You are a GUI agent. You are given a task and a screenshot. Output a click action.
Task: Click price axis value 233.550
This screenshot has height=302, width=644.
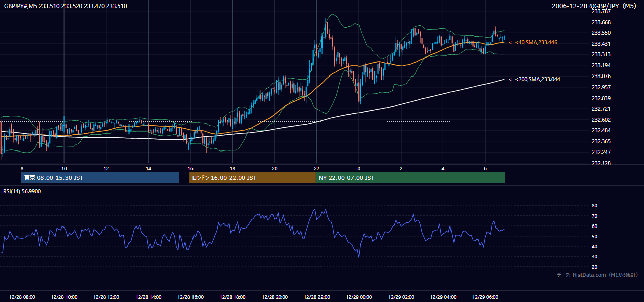[601, 33]
